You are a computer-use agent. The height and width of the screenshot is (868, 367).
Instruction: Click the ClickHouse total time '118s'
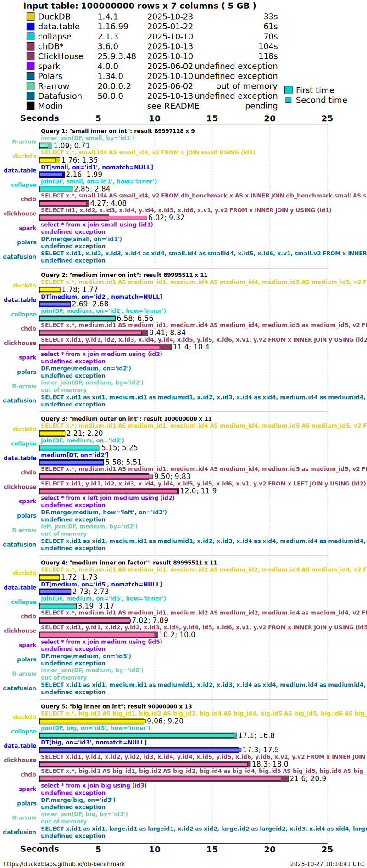(x=268, y=56)
